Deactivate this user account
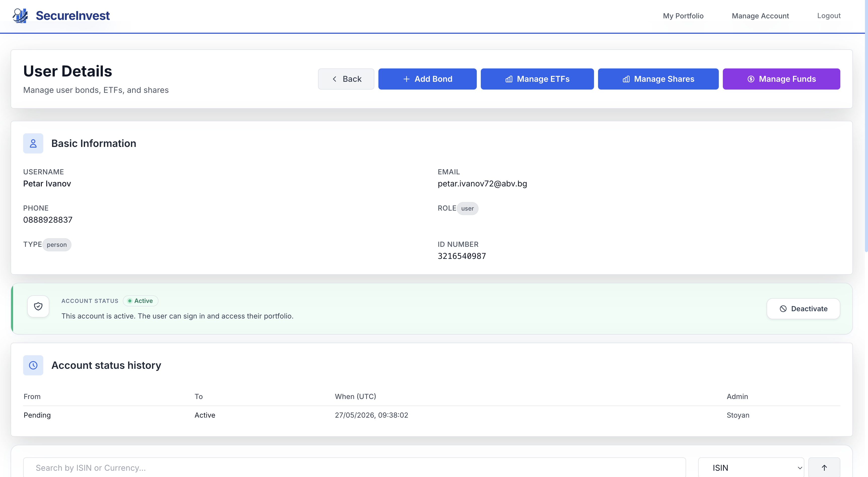Image resolution: width=868 pixels, height=477 pixels. click(x=803, y=309)
